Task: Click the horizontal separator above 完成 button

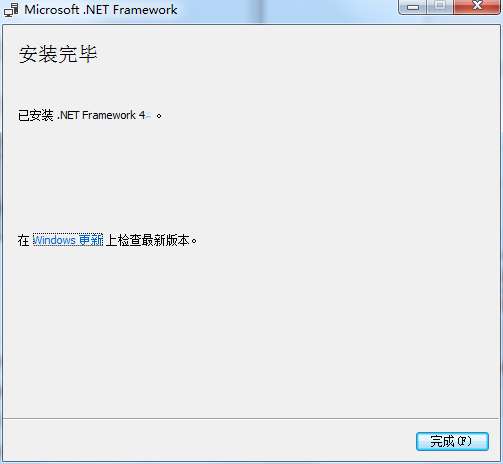Action: pos(251,418)
